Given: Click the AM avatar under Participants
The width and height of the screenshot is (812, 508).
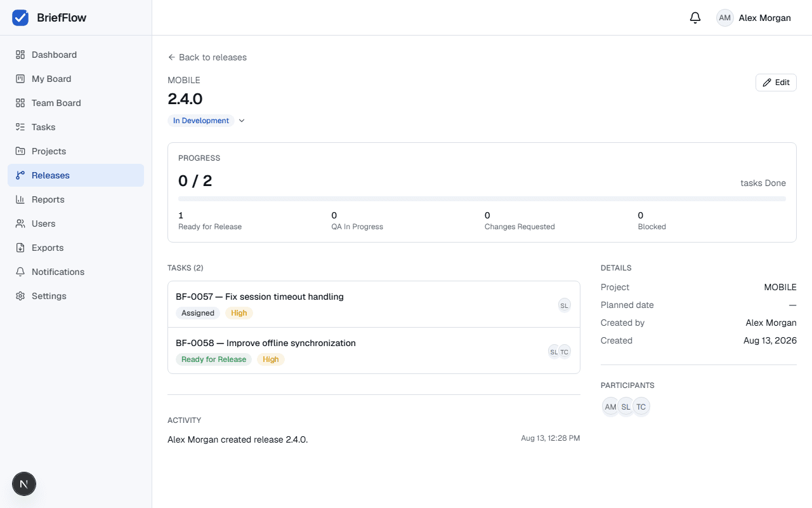Looking at the screenshot, I should (610, 407).
